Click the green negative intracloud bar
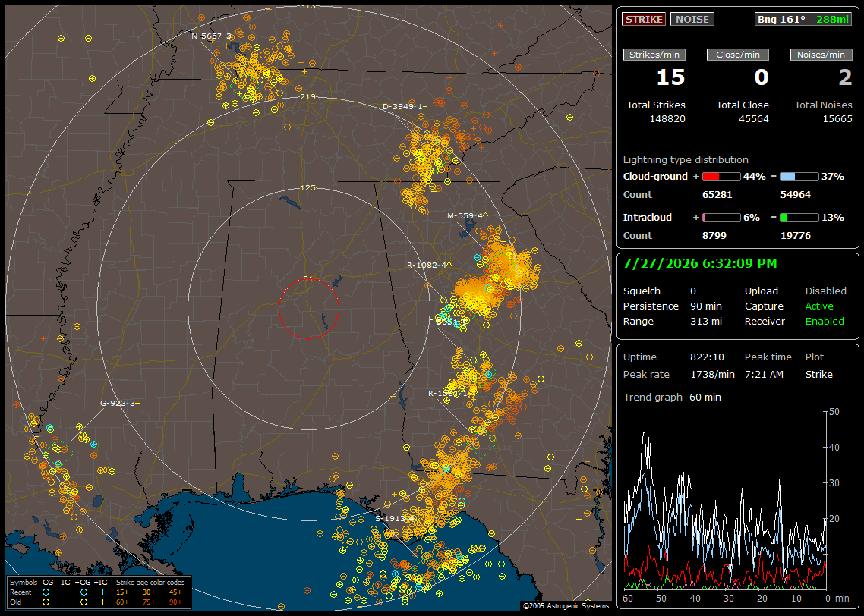 (x=799, y=218)
